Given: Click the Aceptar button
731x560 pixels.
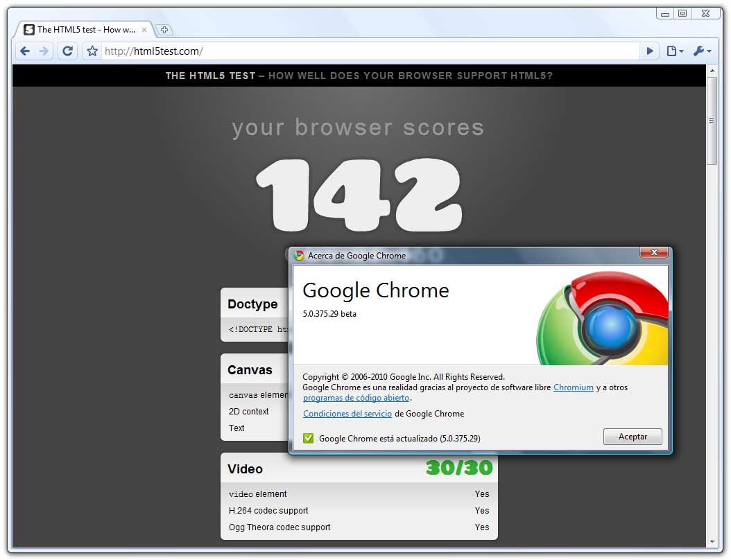Looking at the screenshot, I should click(633, 437).
